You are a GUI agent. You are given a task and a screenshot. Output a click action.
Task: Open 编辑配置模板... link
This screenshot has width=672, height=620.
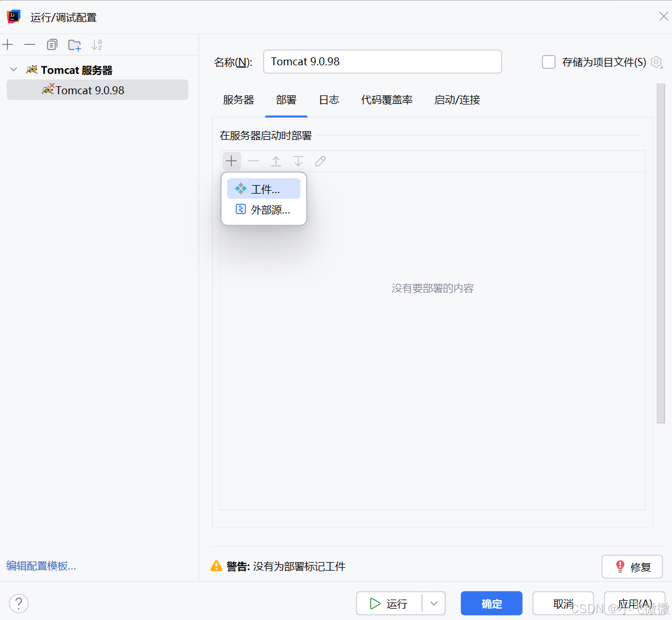(41, 565)
